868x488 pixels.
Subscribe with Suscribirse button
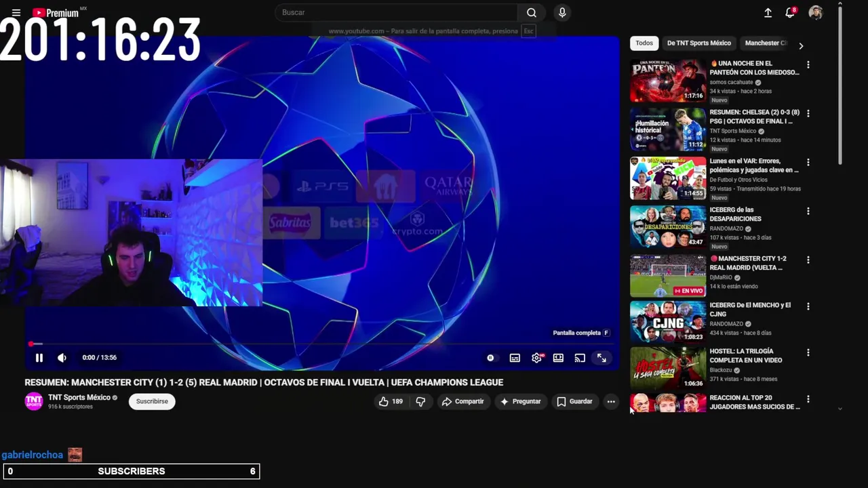pyautogui.click(x=152, y=401)
